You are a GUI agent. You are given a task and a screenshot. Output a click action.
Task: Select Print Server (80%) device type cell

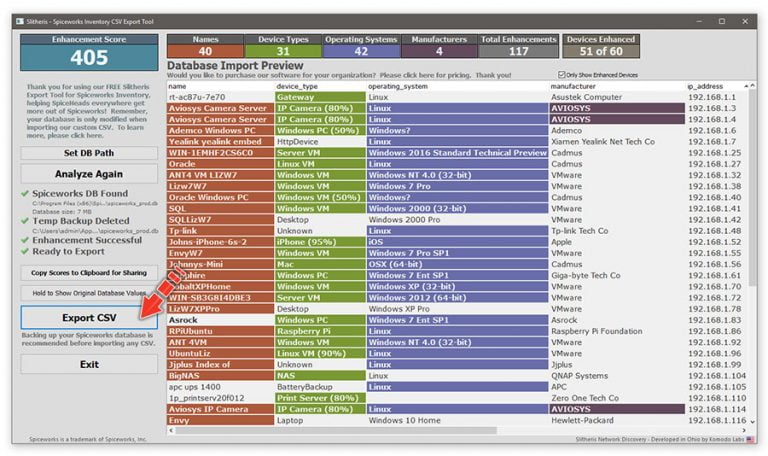[x=320, y=398]
